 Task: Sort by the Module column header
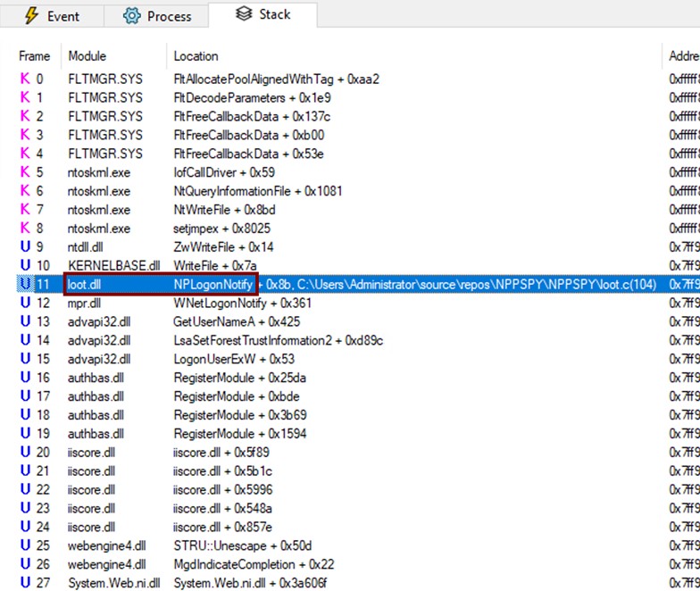pyautogui.click(x=87, y=56)
